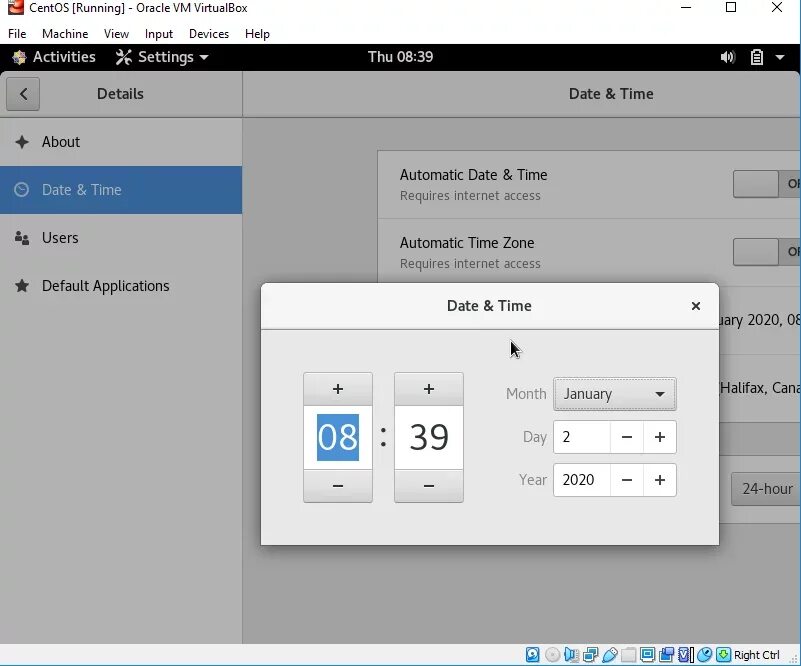Image resolution: width=801 pixels, height=666 pixels.
Task: Increase the Day value
Action: (659, 437)
